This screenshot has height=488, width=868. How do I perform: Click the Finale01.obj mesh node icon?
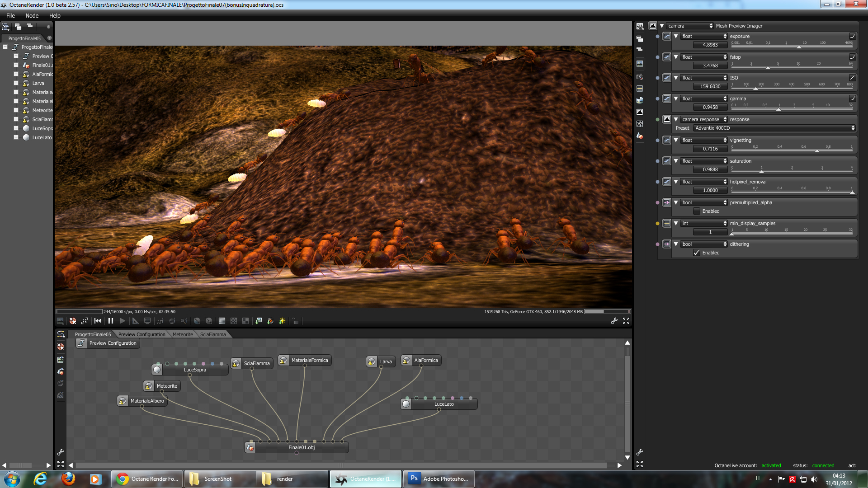pyautogui.click(x=250, y=447)
